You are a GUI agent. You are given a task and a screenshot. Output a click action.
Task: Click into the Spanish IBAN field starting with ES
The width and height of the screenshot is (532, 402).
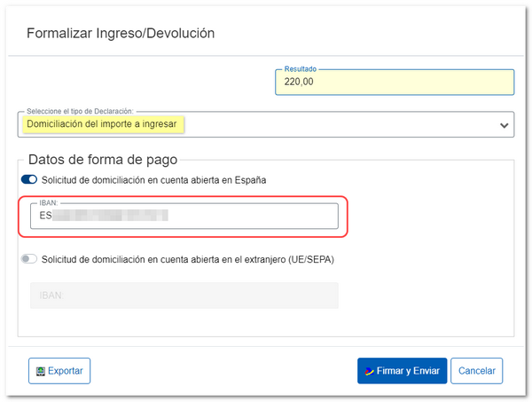coord(248,216)
